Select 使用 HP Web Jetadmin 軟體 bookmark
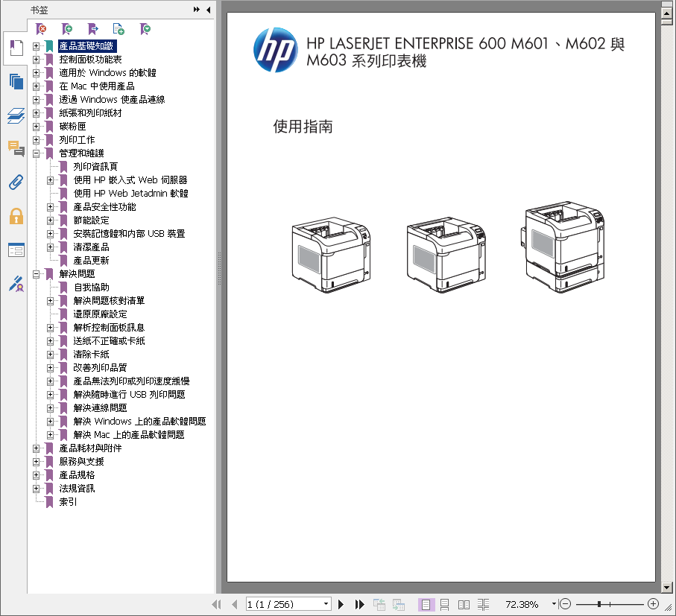This screenshot has width=676, height=616. pos(130,194)
